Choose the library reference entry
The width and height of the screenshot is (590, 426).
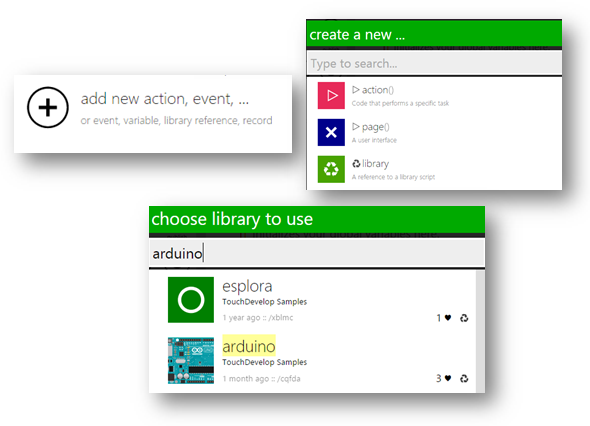(434, 169)
